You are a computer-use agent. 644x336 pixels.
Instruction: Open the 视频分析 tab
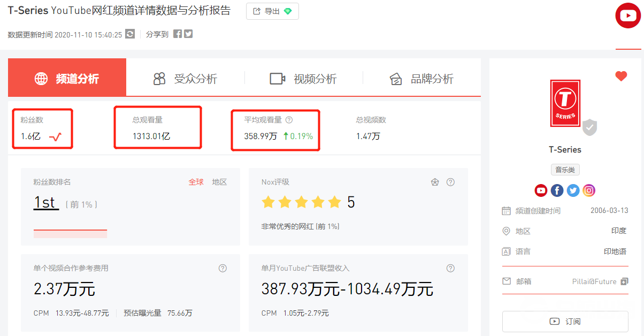(x=303, y=79)
